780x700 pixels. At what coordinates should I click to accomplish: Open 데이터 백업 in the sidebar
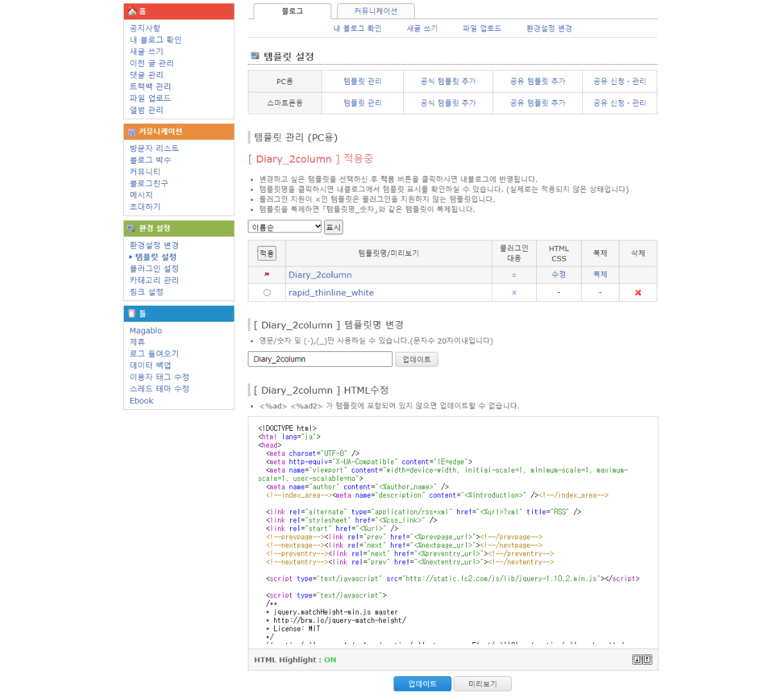click(x=150, y=365)
